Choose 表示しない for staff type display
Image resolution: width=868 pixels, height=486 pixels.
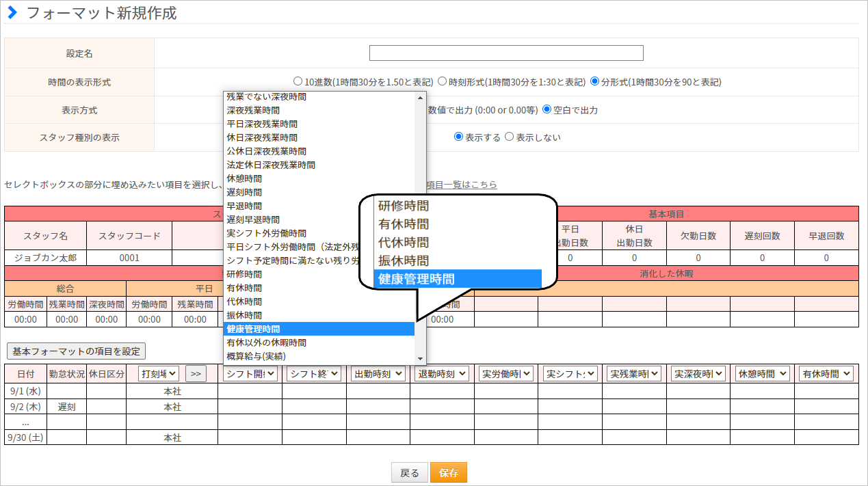509,137
